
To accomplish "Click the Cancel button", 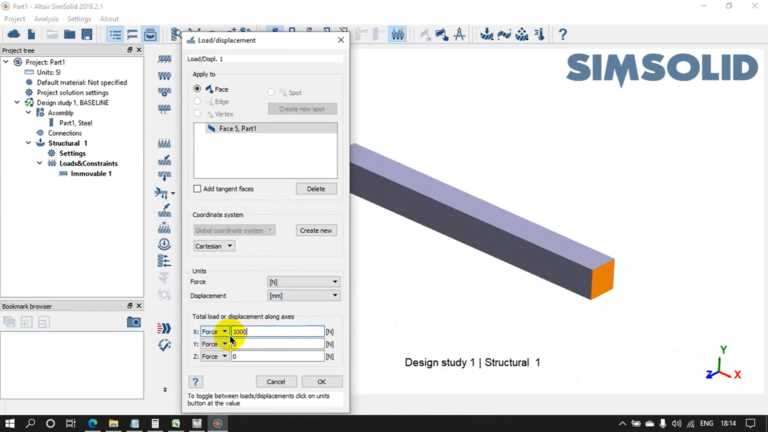I will coord(276,382).
